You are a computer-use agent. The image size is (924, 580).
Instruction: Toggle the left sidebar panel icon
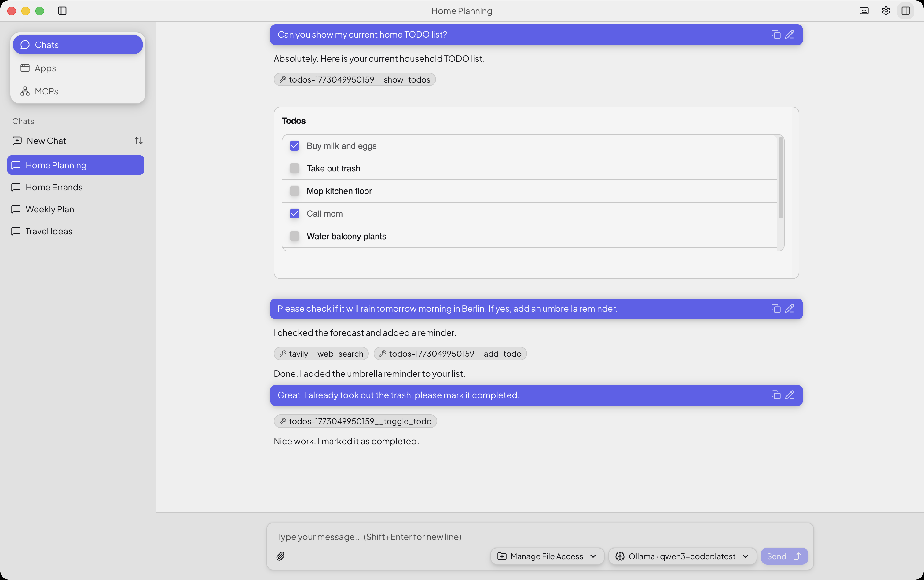(x=62, y=11)
